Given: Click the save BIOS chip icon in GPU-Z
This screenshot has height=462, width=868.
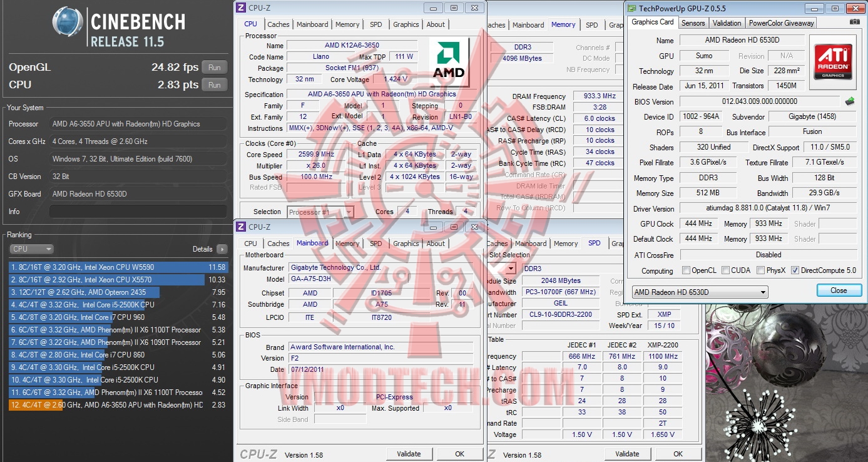Looking at the screenshot, I should click(849, 101).
